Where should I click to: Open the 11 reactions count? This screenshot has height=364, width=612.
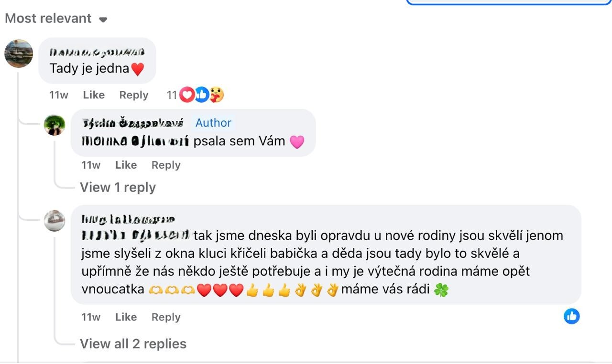click(172, 95)
